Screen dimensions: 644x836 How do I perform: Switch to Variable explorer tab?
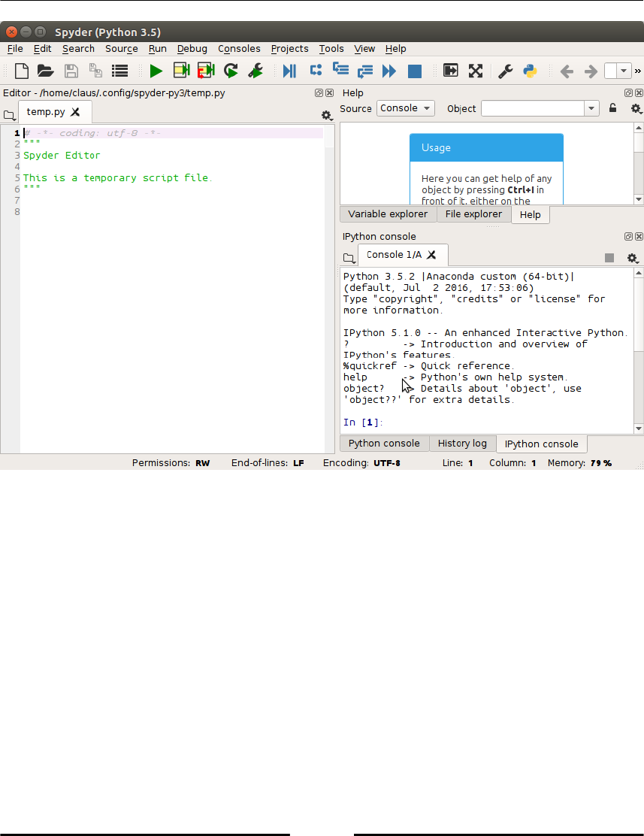(388, 214)
